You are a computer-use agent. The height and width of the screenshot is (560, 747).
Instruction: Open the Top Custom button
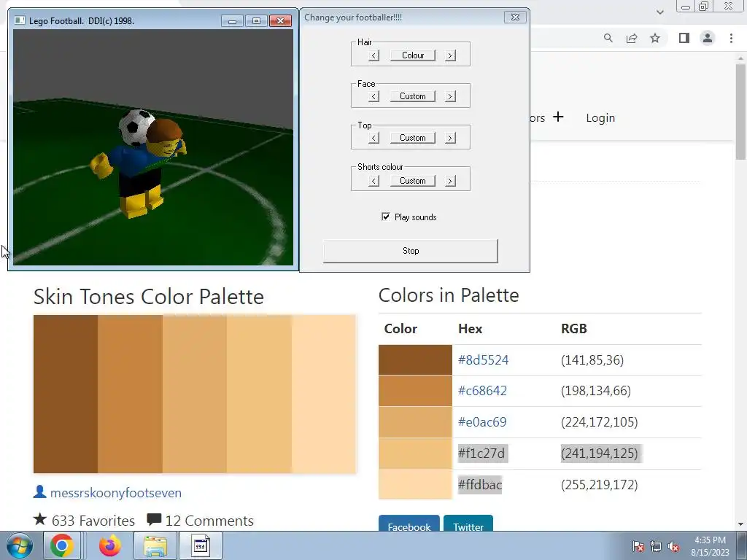(x=413, y=138)
